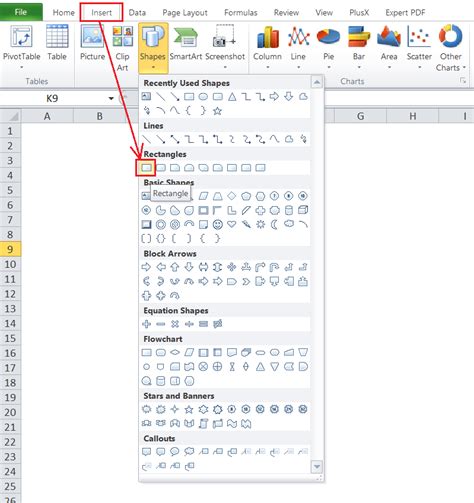Select row header 9
Viewport: 474px width, 503px height.
click(x=10, y=249)
